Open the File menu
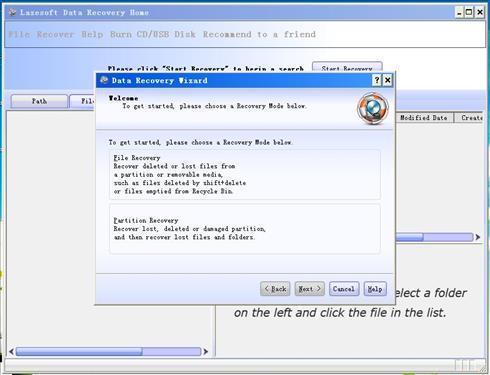490x375 pixels. [19, 34]
